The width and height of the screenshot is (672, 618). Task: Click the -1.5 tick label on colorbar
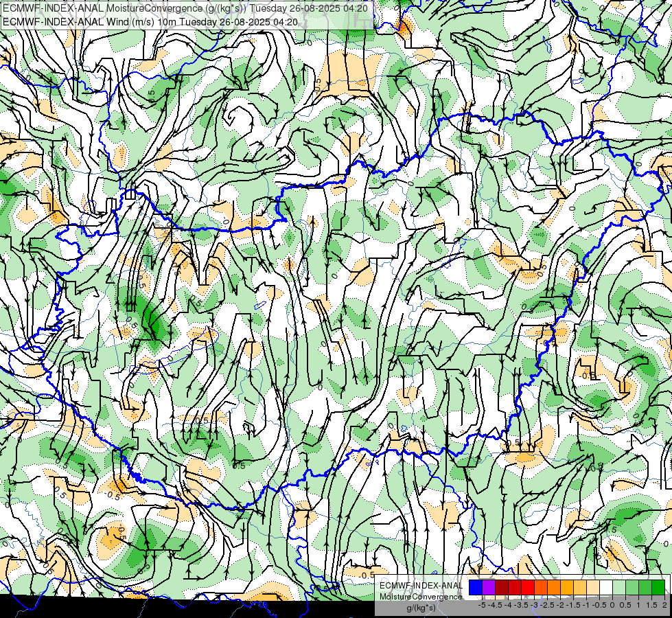coord(573,605)
